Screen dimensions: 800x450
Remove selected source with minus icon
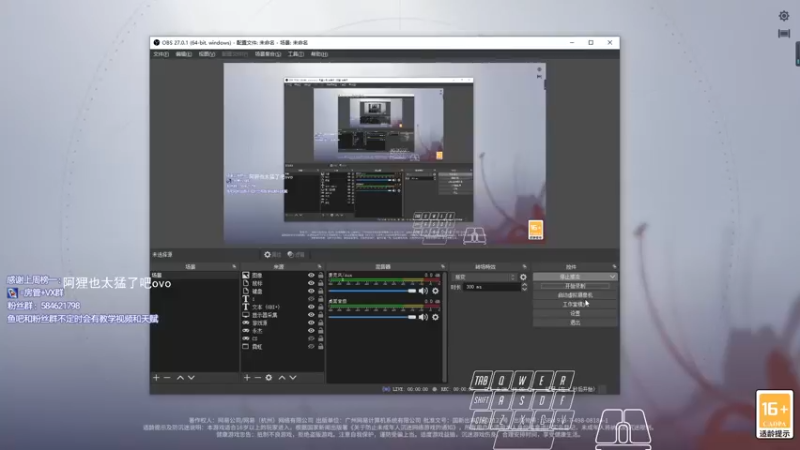[258, 378]
